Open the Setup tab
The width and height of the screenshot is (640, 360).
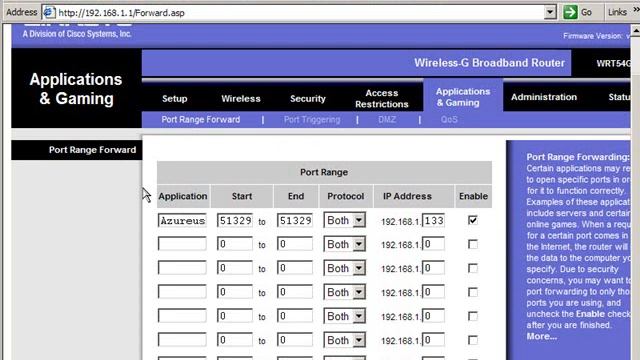pos(175,98)
